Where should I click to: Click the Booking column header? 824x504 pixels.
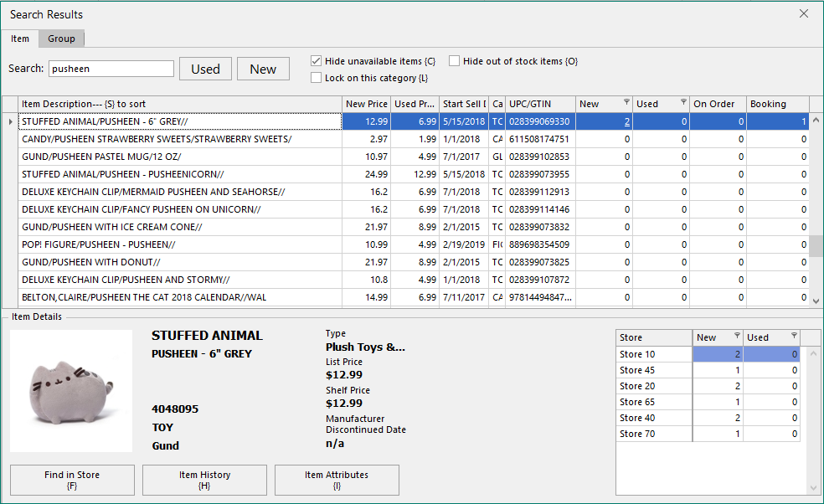[778, 104]
